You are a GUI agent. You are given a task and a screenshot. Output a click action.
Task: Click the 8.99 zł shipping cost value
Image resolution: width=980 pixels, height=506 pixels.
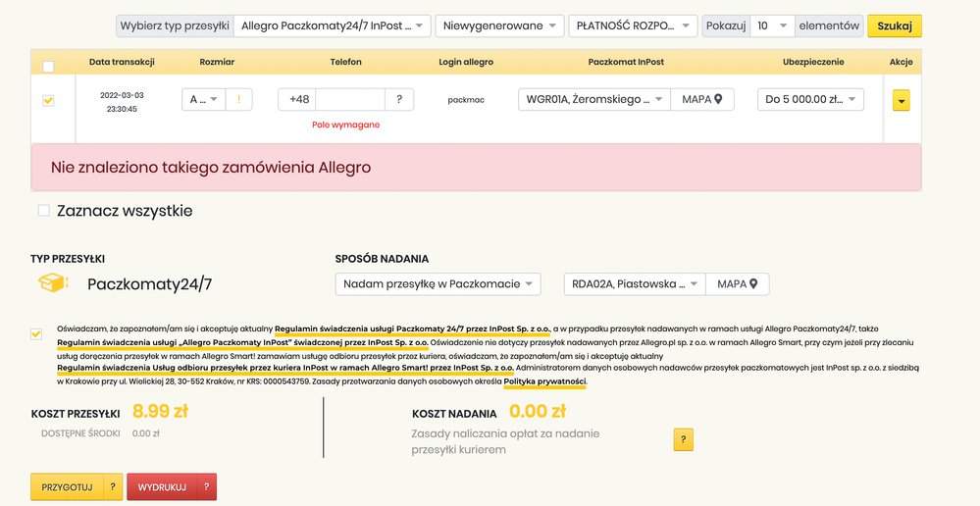coord(160,411)
